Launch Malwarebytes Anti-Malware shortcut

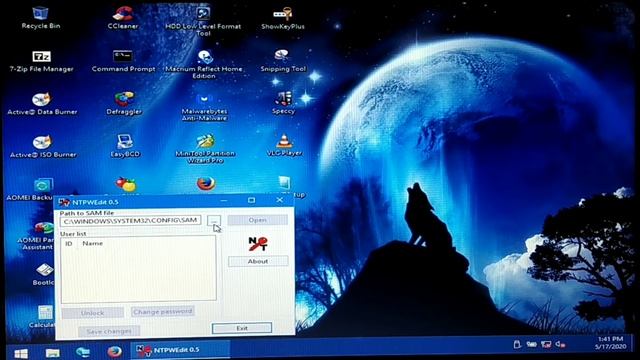[x=204, y=107]
